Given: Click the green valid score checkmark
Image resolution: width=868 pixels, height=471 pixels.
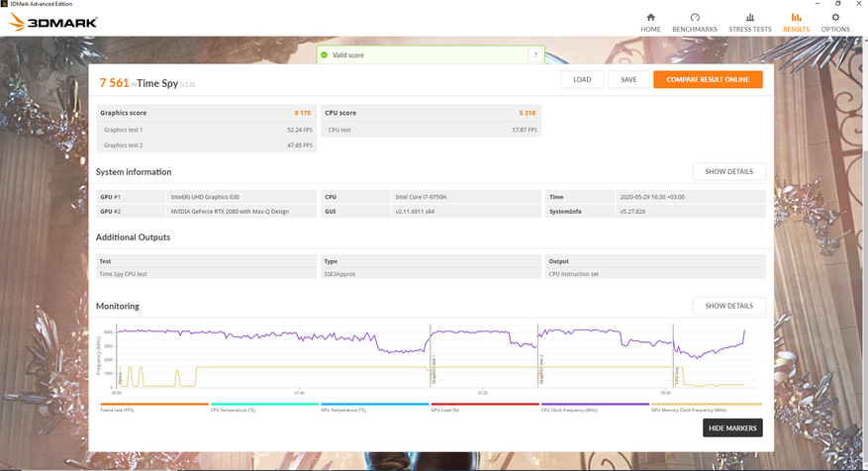Looking at the screenshot, I should pyautogui.click(x=324, y=55).
